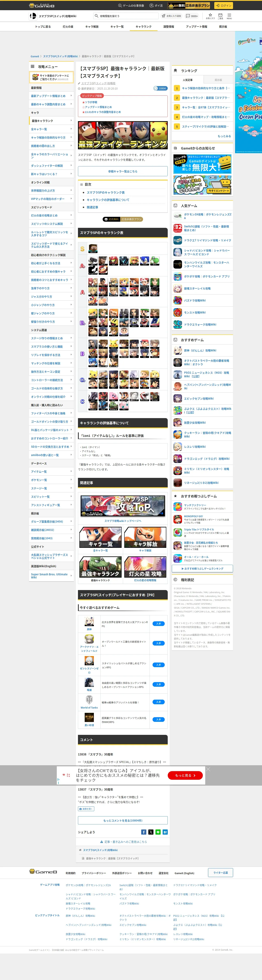This screenshot has width=262, height=980.
Task: Share on Hatena B! icon
Action: tap(165, 832)
